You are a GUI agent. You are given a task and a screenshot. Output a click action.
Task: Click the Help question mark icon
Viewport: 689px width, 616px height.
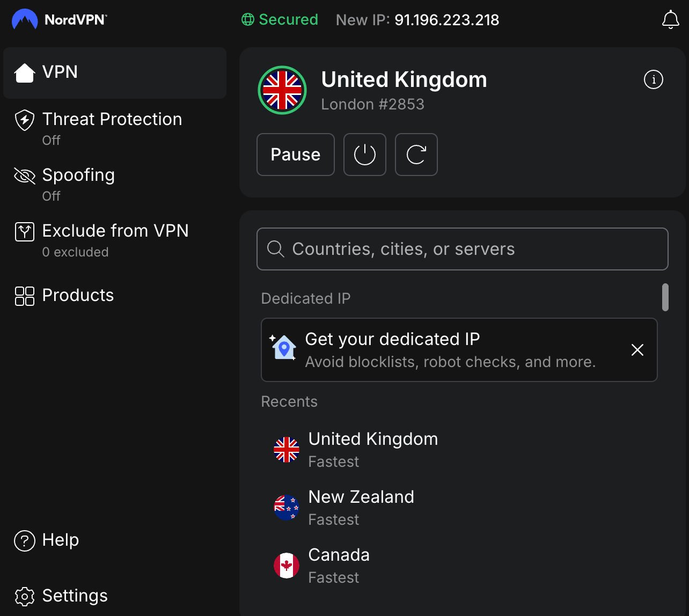[25, 541]
